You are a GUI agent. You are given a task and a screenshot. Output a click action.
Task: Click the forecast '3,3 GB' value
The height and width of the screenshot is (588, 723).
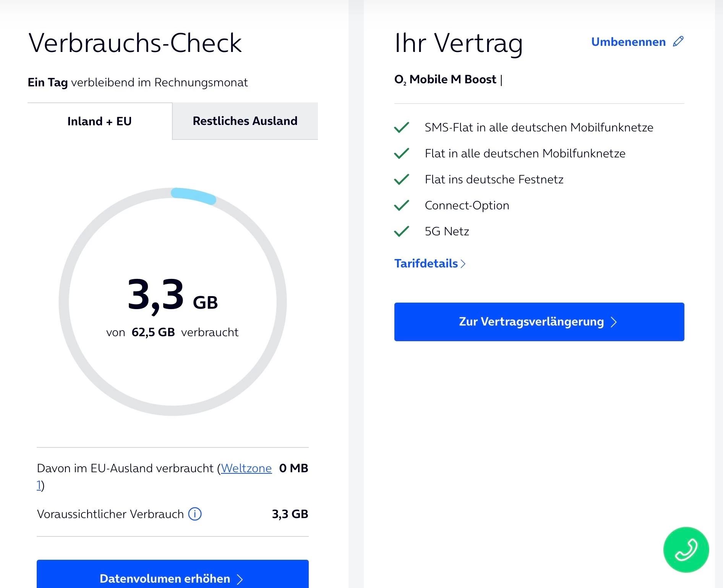[x=290, y=514]
